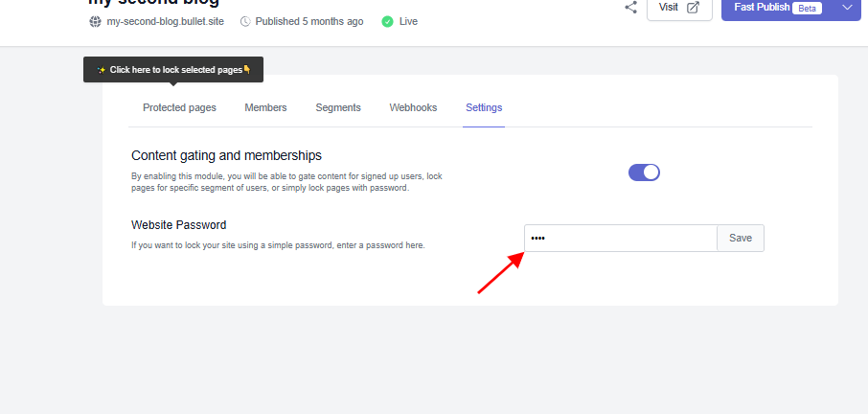
Task: Click the sparkle icon in the tooltip
Action: pyautogui.click(x=101, y=70)
